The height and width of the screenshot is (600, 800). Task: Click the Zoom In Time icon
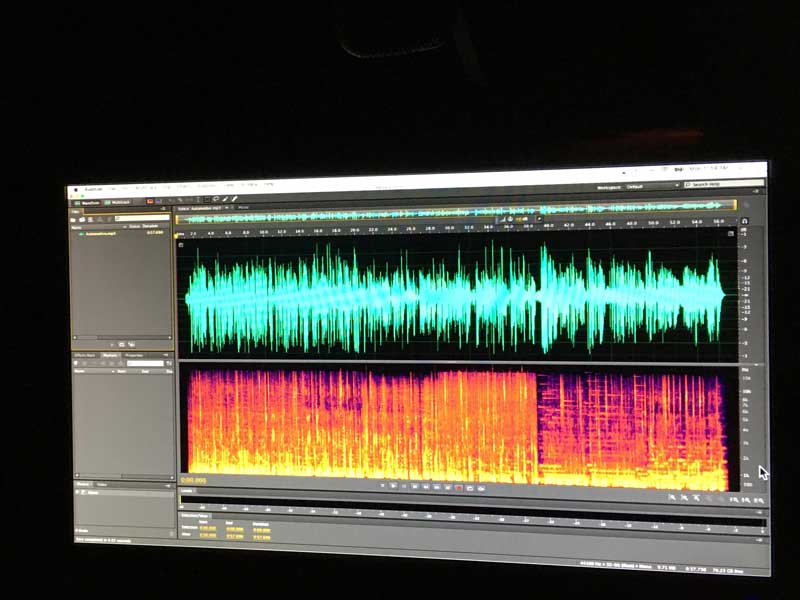click(696, 498)
